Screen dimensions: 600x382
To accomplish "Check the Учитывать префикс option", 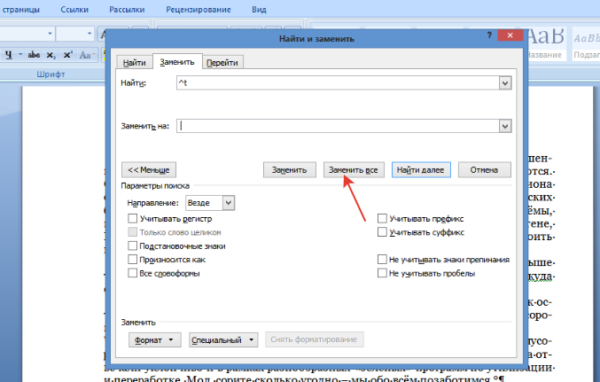I will tap(382, 219).
